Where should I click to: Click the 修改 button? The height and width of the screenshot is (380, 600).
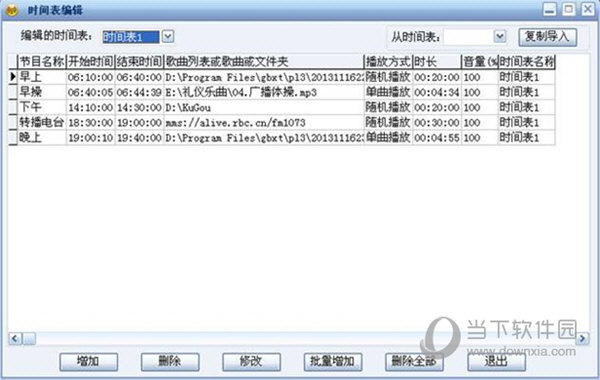[x=251, y=362]
